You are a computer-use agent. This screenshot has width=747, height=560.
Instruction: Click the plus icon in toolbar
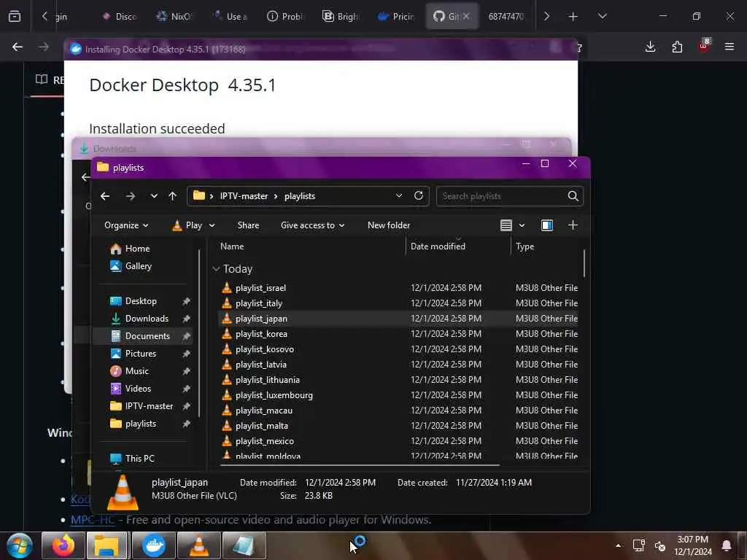click(573, 225)
